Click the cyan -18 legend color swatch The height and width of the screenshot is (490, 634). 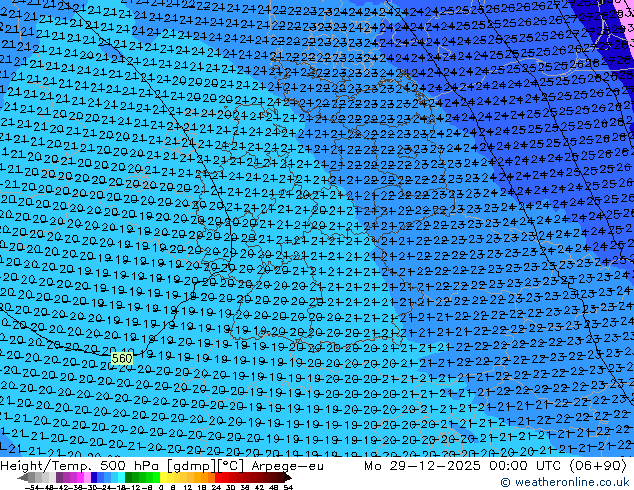click(x=121, y=477)
